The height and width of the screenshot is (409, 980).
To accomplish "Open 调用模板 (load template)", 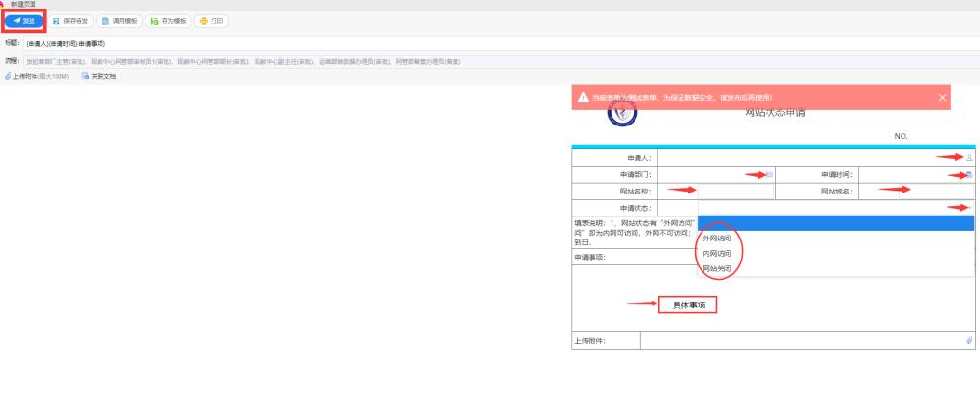I will [119, 20].
